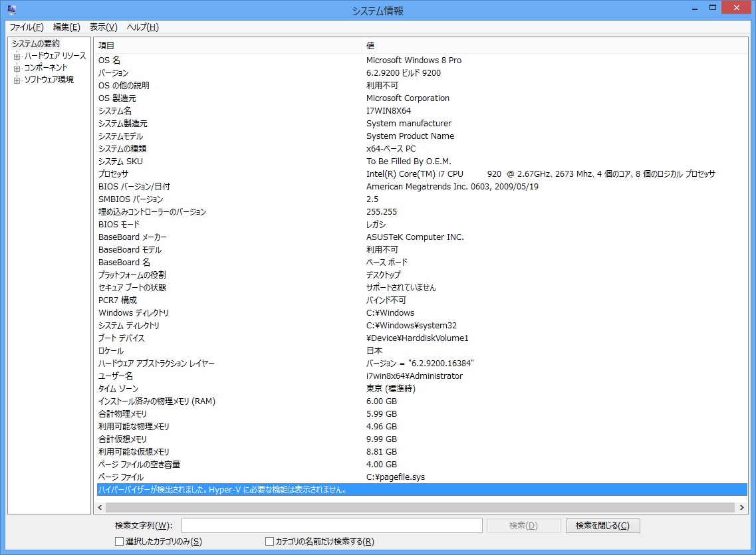Click the BIOS バージョン/日付 row
Image resolution: width=756 pixels, height=555 pixels.
(x=422, y=187)
